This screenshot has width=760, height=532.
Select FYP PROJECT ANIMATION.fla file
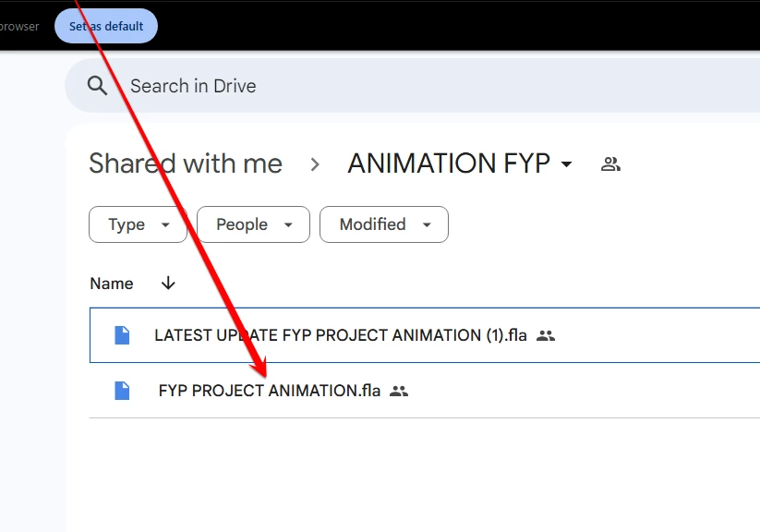tap(425, 391)
